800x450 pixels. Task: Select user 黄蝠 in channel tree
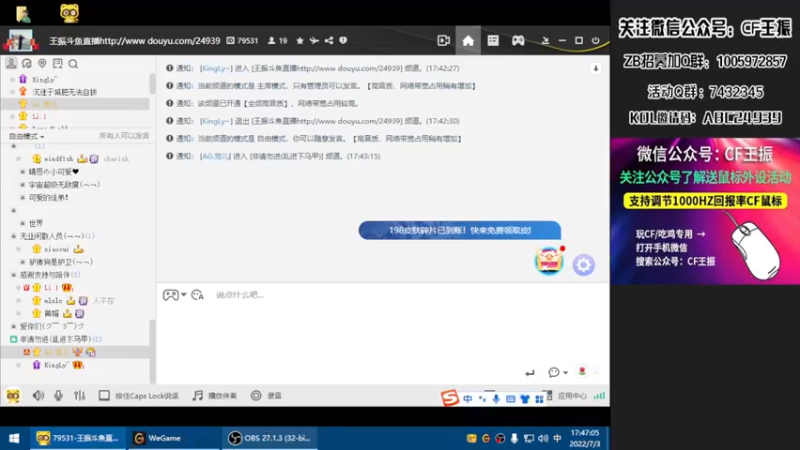coord(51,313)
